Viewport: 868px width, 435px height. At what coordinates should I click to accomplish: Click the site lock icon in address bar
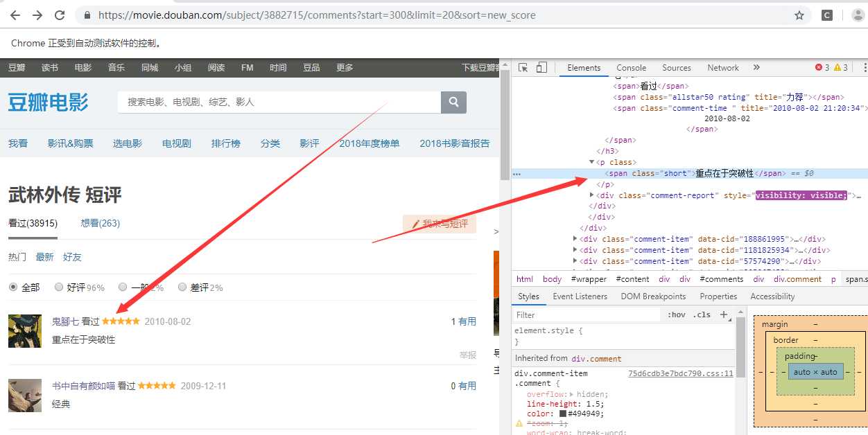pyautogui.click(x=87, y=15)
